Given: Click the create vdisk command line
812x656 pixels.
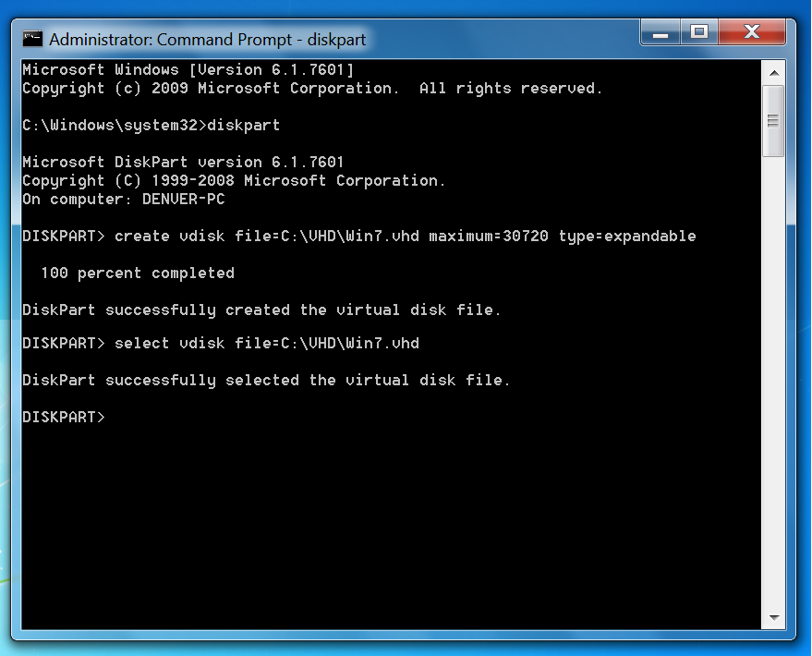Looking at the screenshot, I should coord(358,237).
